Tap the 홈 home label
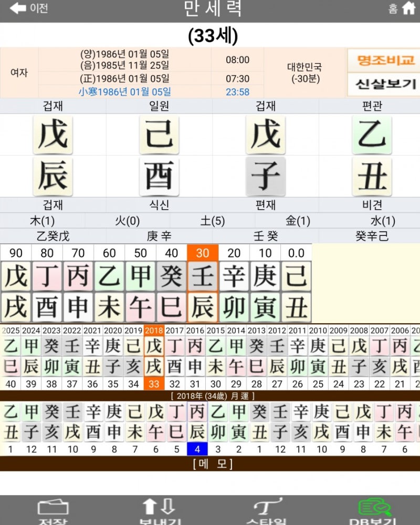Image resolution: width=420 pixels, height=525 pixels. [393, 8]
